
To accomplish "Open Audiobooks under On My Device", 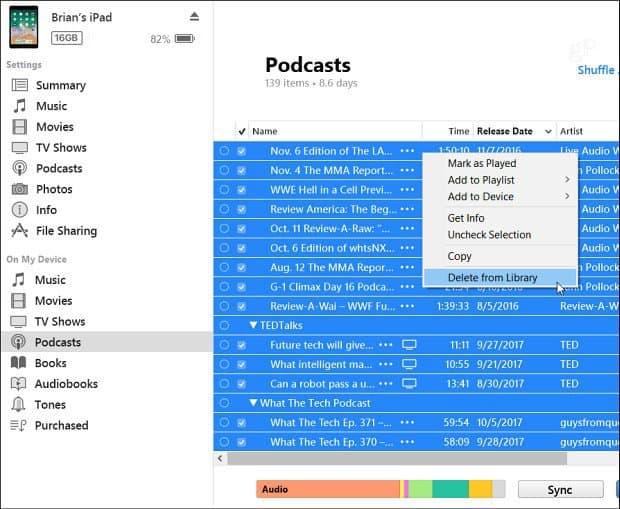I will click(66, 384).
